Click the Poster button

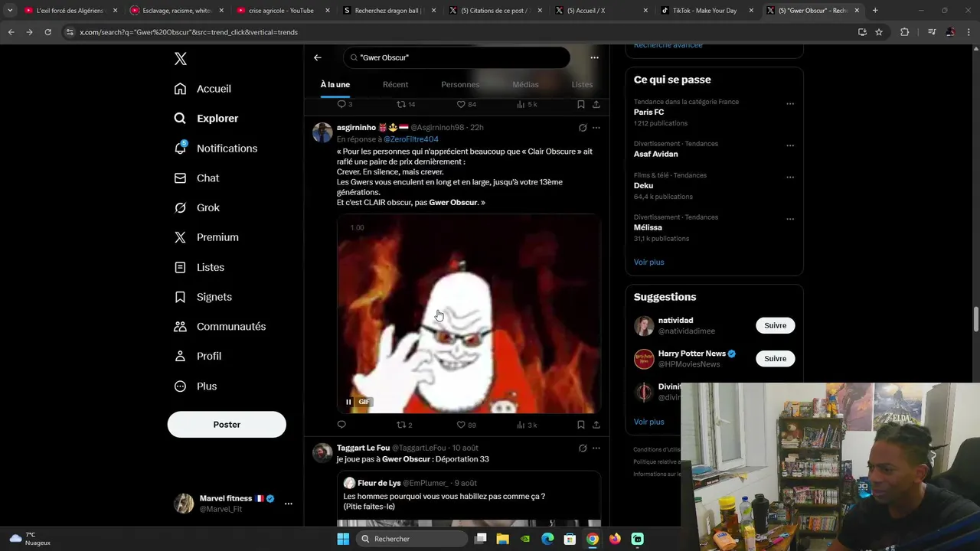pyautogui.click(x=227, y=425)
